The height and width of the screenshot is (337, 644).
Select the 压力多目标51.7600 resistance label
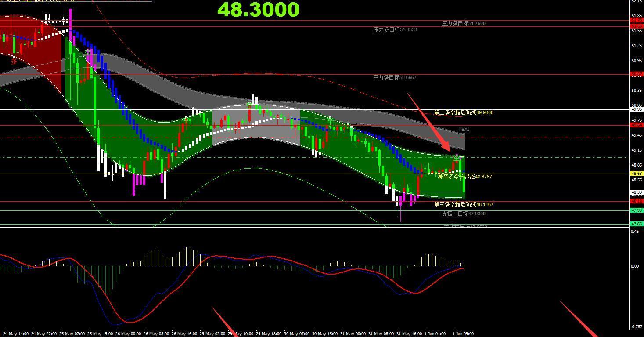464,23
